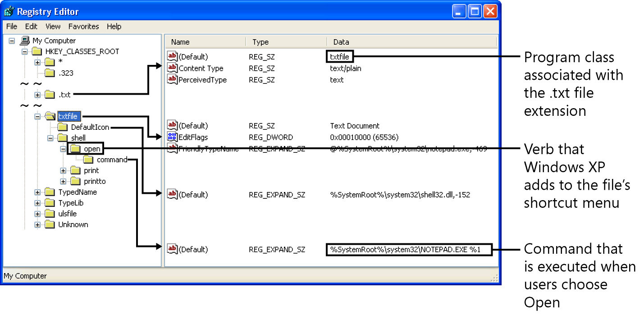Collapse the txtfile key
Screen dimensions: 644x320
point(38,116)
